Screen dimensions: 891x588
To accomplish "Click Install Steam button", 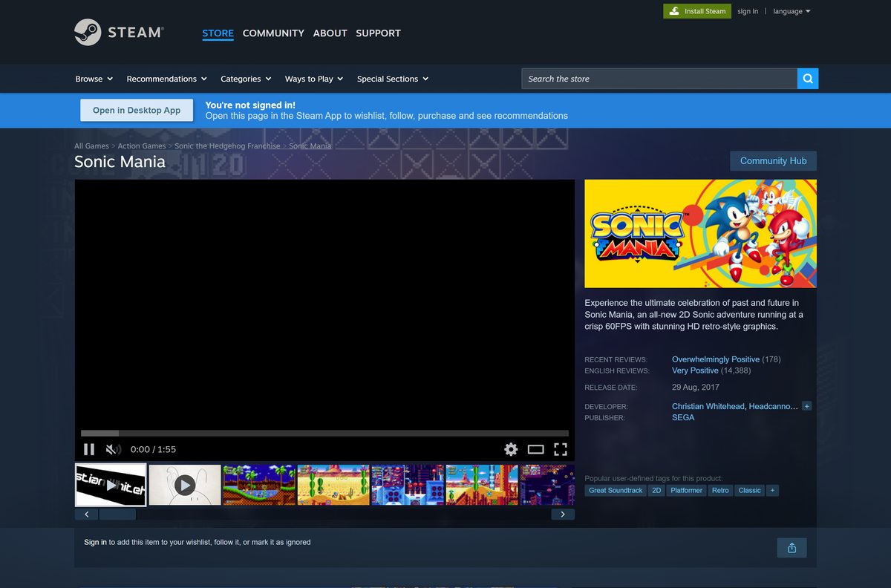I will 696,11.
